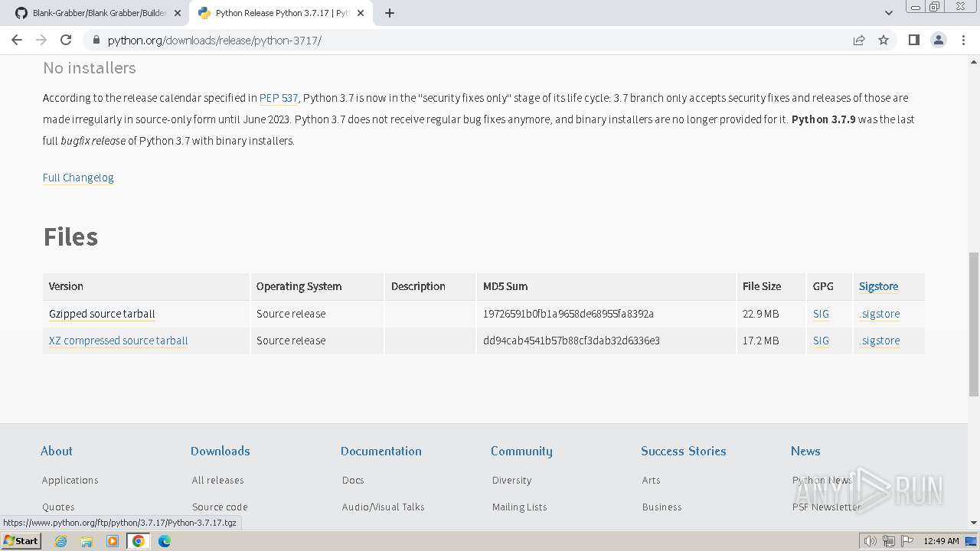Go back to the previous page
Viewport: 980px width, 551px height.
coord(17,40)
